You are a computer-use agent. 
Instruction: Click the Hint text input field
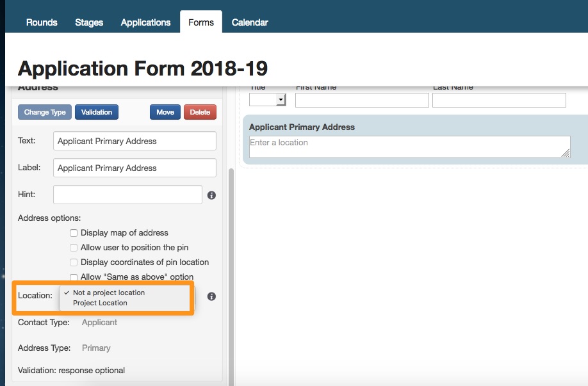tap(127, 195)
